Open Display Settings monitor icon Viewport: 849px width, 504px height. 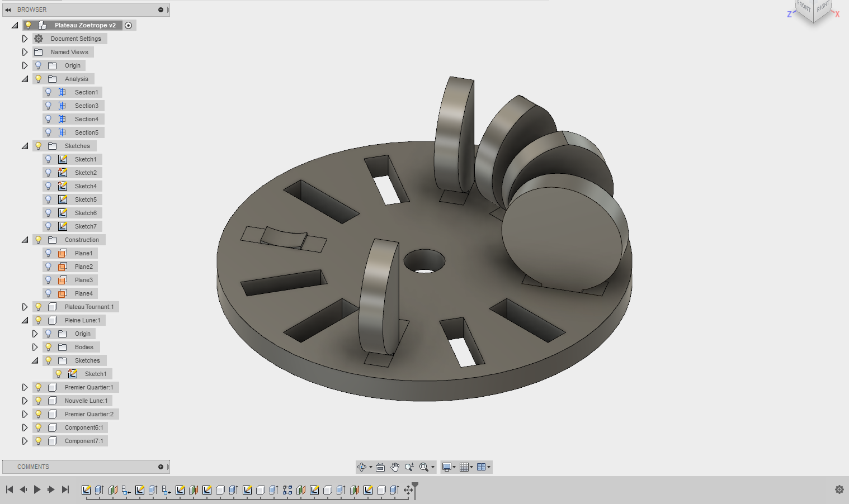click(446, 467)
